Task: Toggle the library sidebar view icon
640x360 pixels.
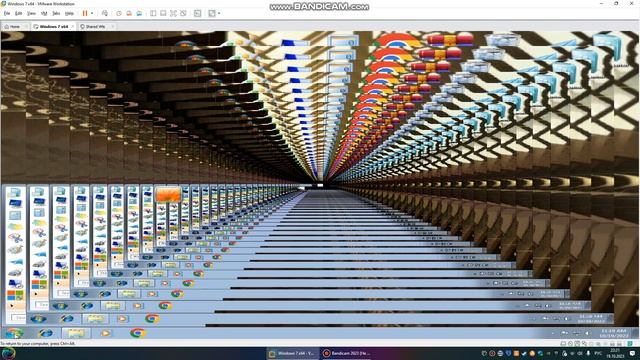Action: (153, 13)
